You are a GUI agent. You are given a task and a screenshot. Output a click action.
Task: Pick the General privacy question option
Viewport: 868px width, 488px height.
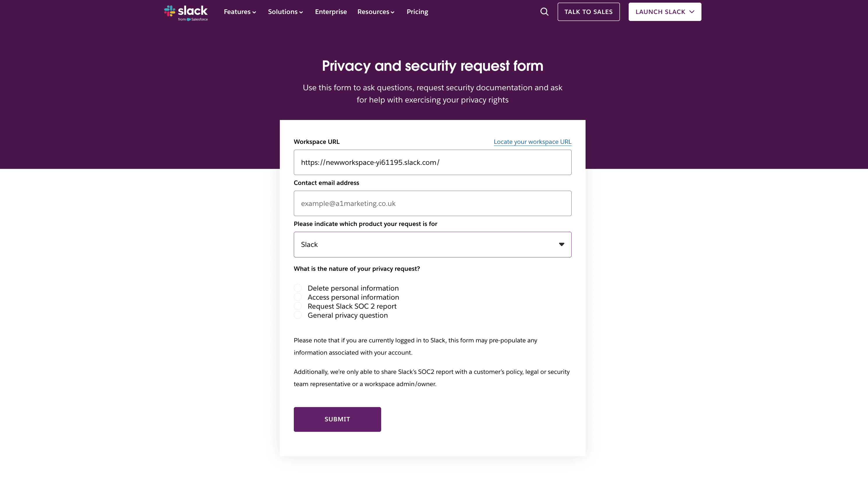tap(298, 315)
